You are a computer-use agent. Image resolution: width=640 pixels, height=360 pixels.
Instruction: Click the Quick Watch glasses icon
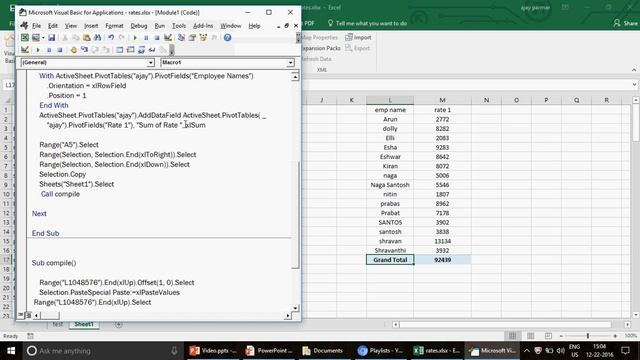tap(152, 50)
